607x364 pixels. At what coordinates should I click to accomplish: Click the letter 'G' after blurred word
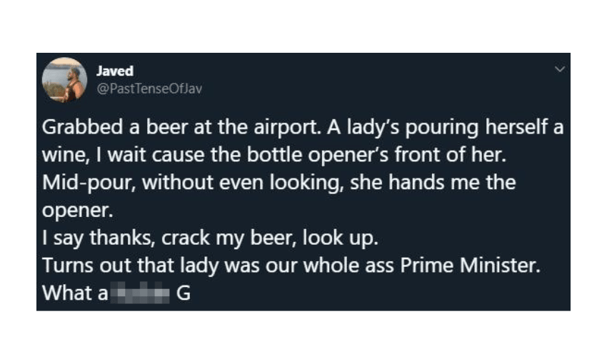pyautogui.click(x=183, y=293)
